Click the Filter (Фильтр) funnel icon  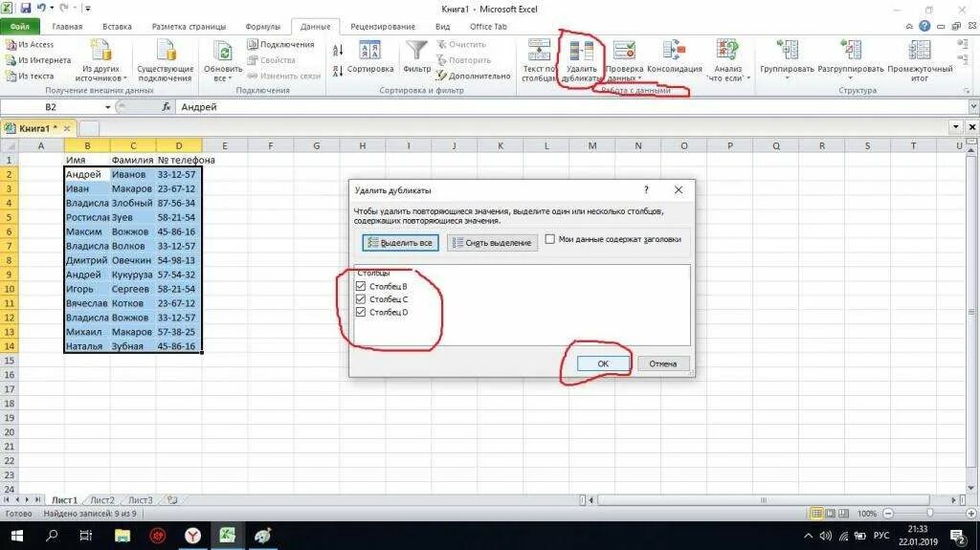417,51
